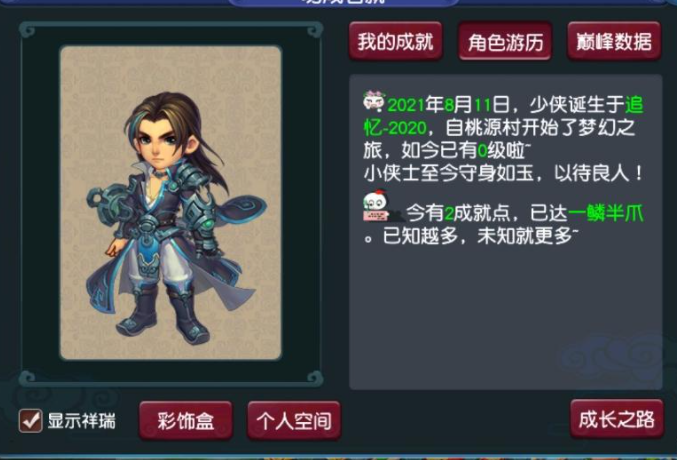Go to 个人空间
Screen dimensions: 677x460
(x=294, y=421)
